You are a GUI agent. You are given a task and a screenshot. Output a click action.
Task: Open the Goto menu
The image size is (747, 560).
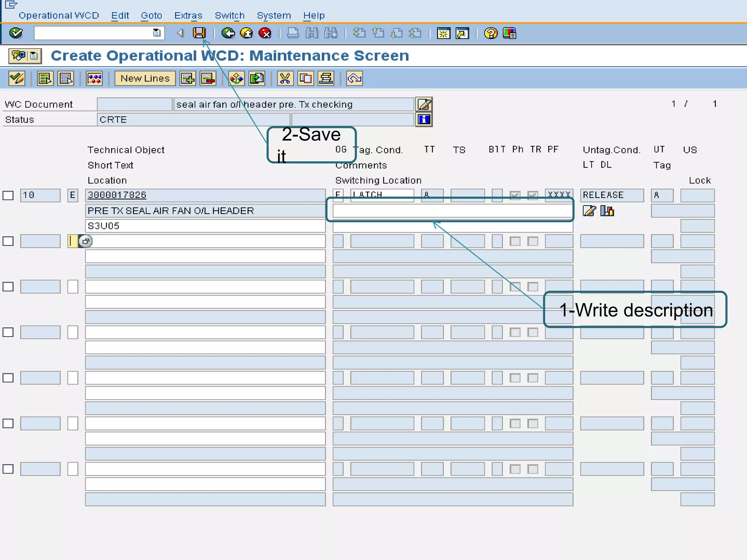151,16
